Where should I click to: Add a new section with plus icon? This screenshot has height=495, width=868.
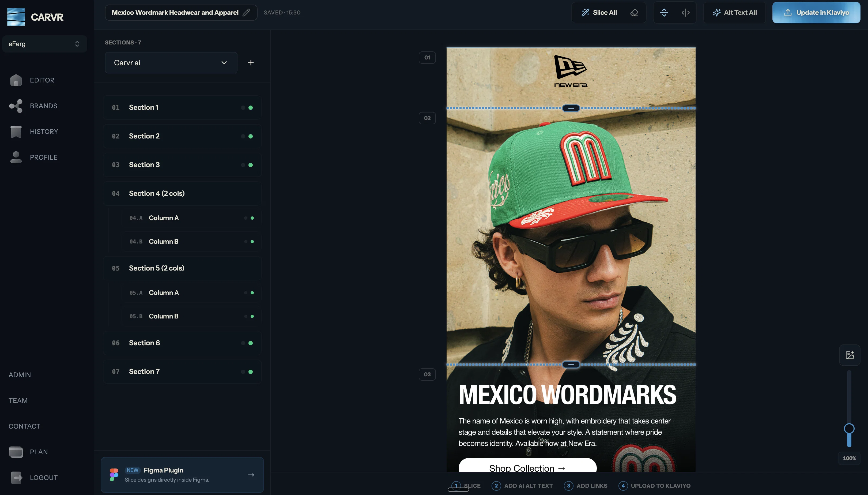click(250, 63)
